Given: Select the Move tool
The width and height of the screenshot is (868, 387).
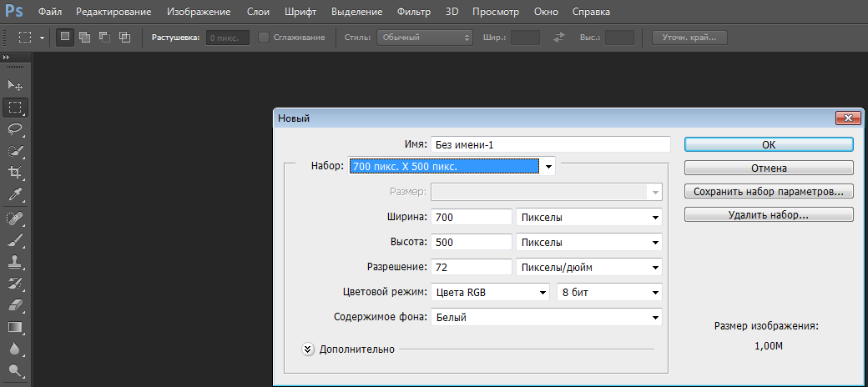Looking at the screenshot, I should click(15, 85).
